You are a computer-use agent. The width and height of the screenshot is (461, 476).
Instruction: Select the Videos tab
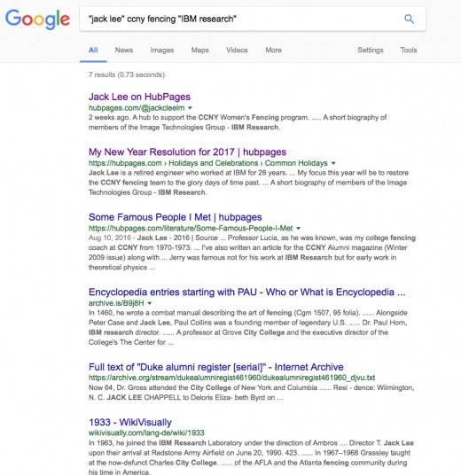(237, 51)
